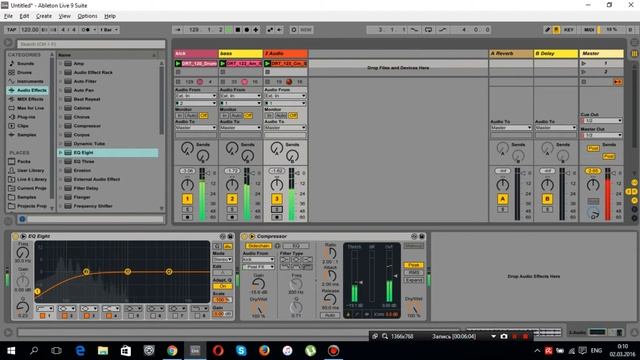Open the Cue Out dropdown

coord(602,121)
